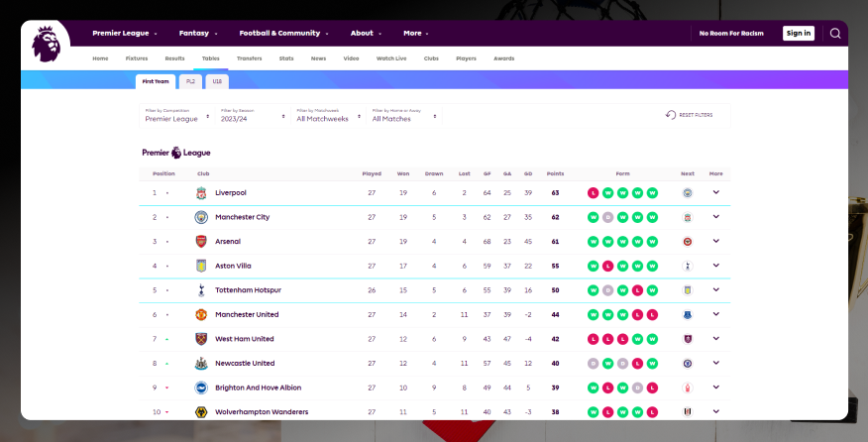Click Tottenham Hotspur's next opponent badge
The height and width of the screenshot is (442, 868).
pos(688,290)
